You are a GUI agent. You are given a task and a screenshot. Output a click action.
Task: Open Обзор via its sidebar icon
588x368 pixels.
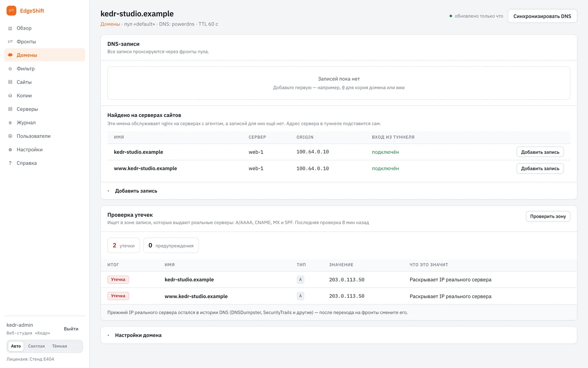point(10,28)
